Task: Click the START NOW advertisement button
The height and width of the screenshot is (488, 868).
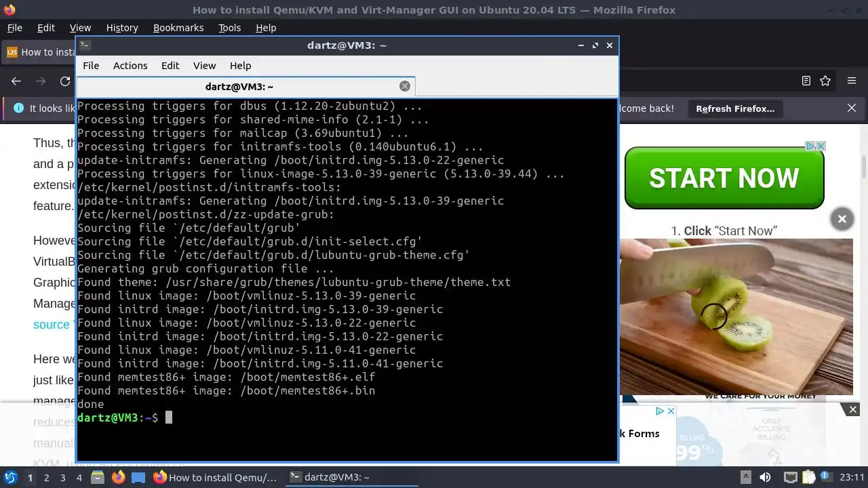Action: point(724,178)
